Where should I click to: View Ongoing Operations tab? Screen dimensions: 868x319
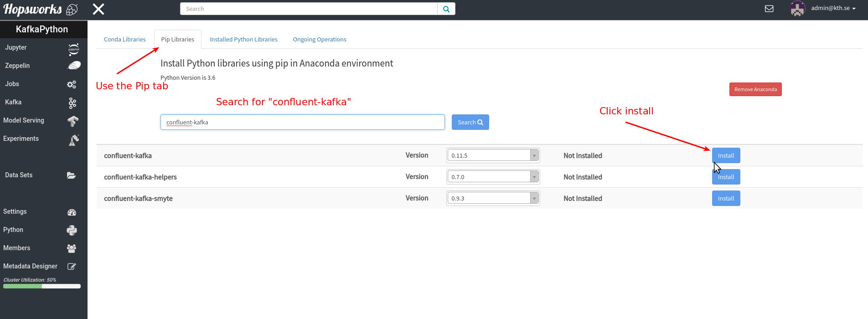[320, 39]
